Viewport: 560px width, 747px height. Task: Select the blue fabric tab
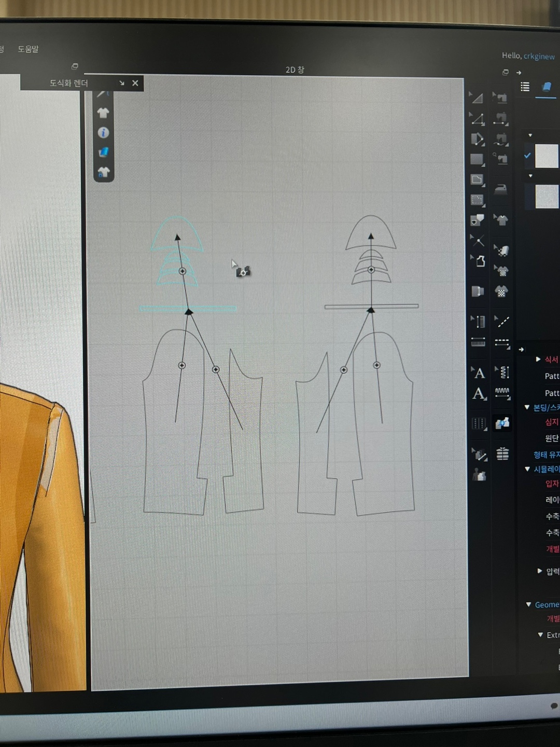tap(546, 87)
